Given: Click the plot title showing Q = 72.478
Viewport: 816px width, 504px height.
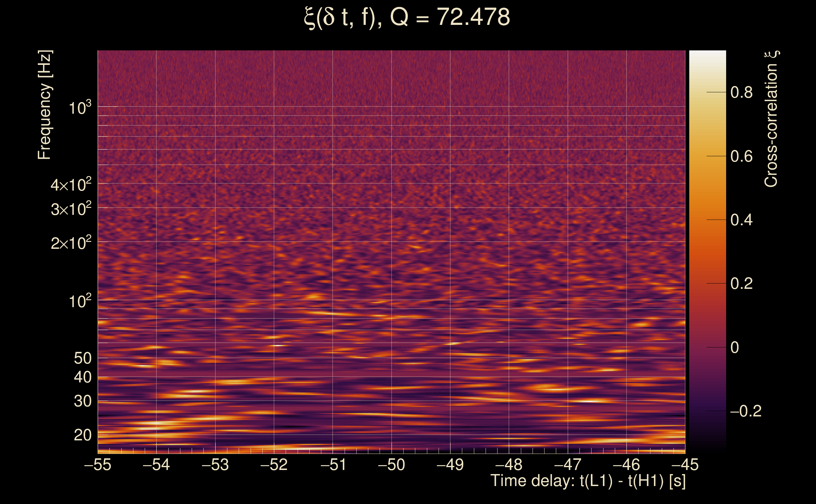Looking at the screenshot, I should pyautogui.click(x=407, y=17).
